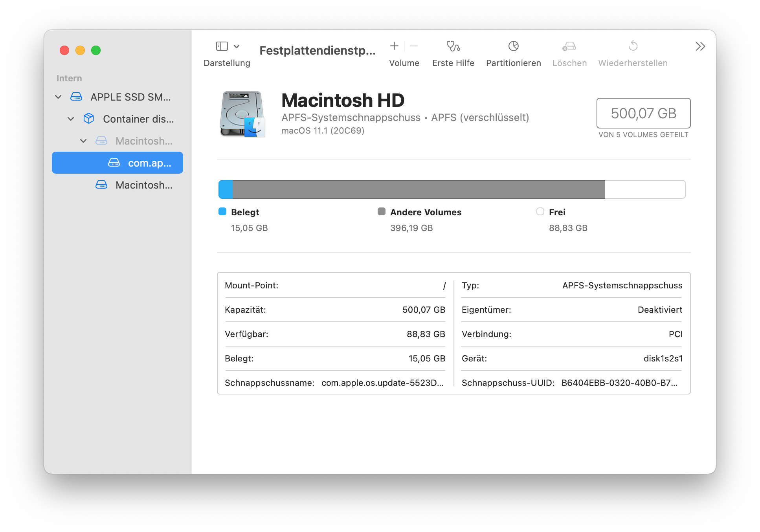This screenshot has width=760, height=532.
Task: Open the Partitionieren pie chart tool
Action: coord(513,46)
